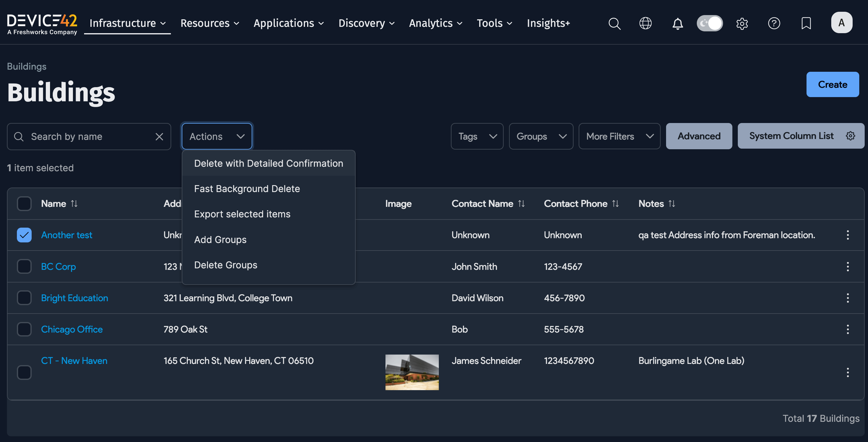Viewport: 868px width, 442px height.
Task: Click the globe language icon
Action: coord(646,23)
